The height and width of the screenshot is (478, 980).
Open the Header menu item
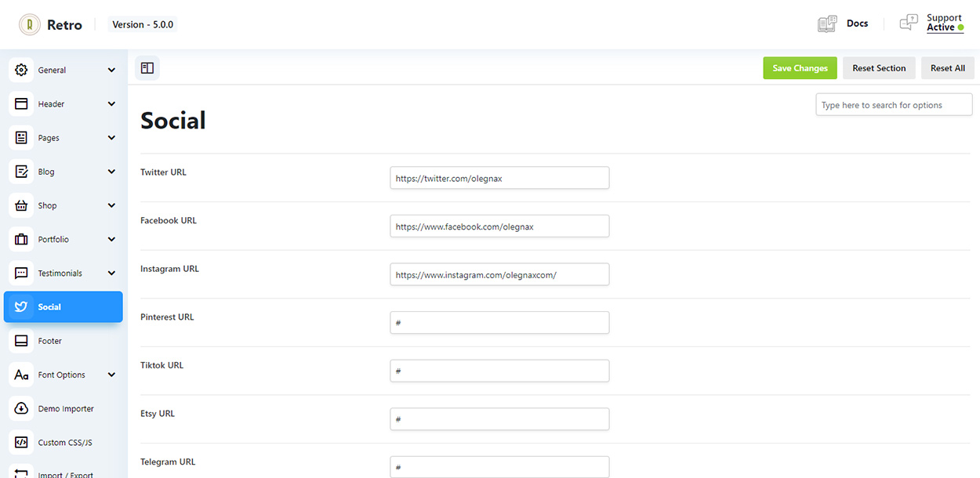tap(64, 103)
